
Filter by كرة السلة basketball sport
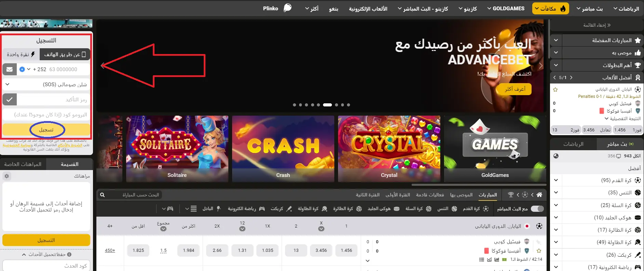[418, 209]
